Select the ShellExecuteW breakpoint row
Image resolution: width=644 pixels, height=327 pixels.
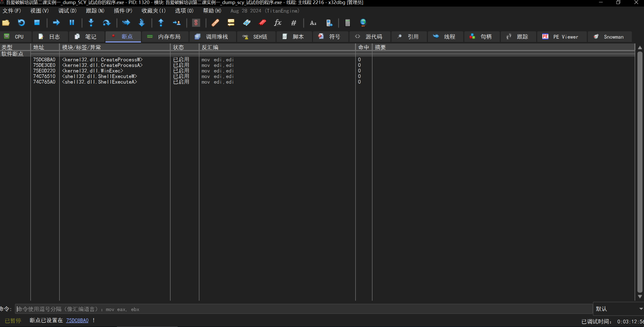(317, 76)
